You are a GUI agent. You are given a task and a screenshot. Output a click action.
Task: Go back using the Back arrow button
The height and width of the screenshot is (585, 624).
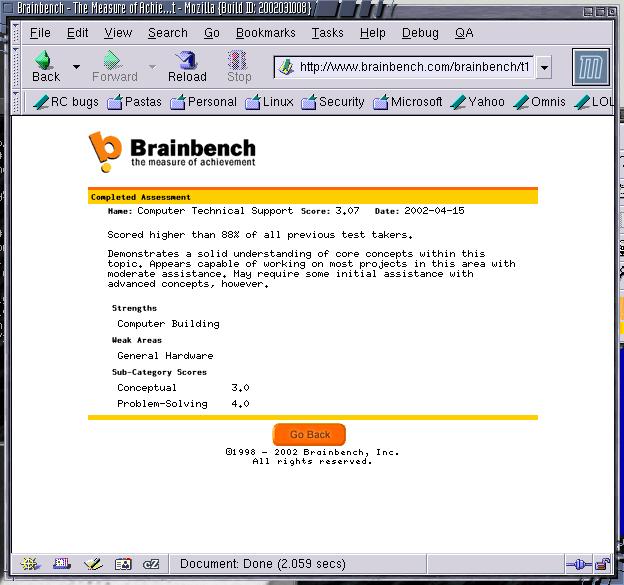[46, 66]
